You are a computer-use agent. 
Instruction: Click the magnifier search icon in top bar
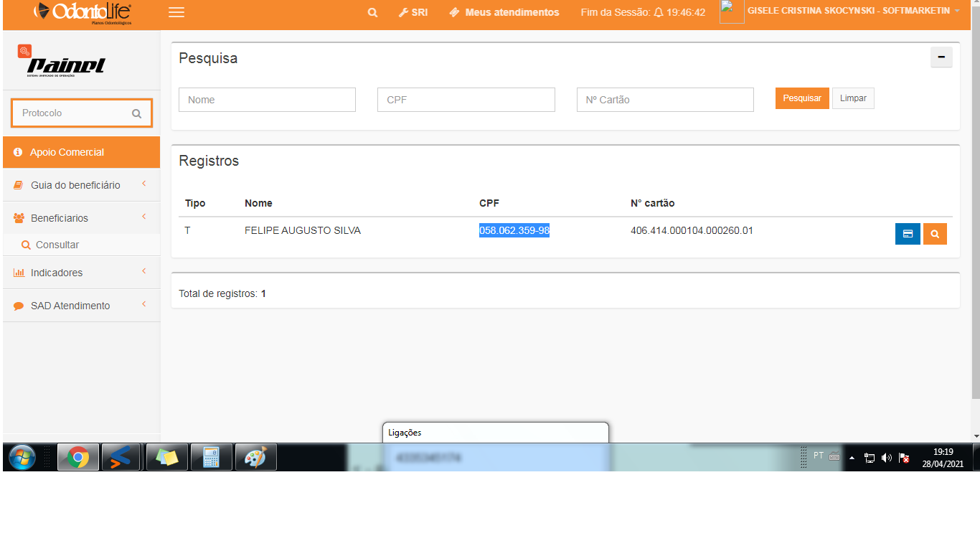point(372,12)
